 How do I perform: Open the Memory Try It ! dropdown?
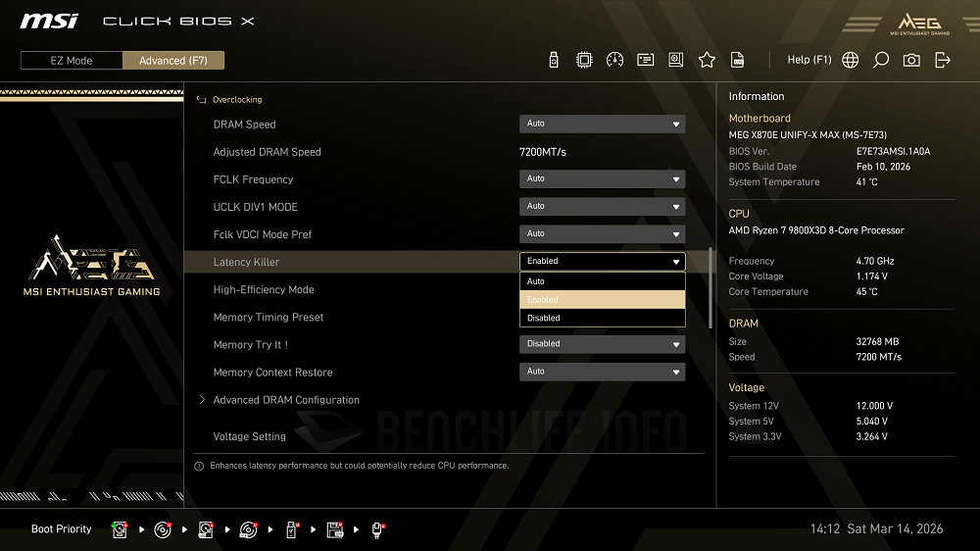(602, 344)
